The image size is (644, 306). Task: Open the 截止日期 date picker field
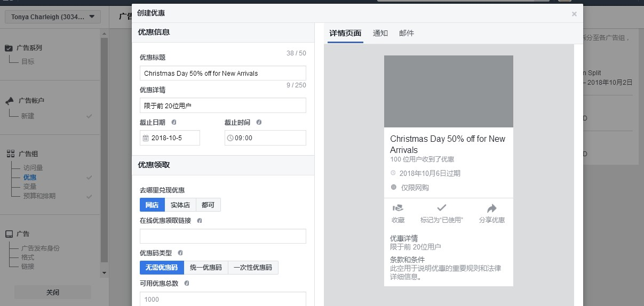(170, 138)
